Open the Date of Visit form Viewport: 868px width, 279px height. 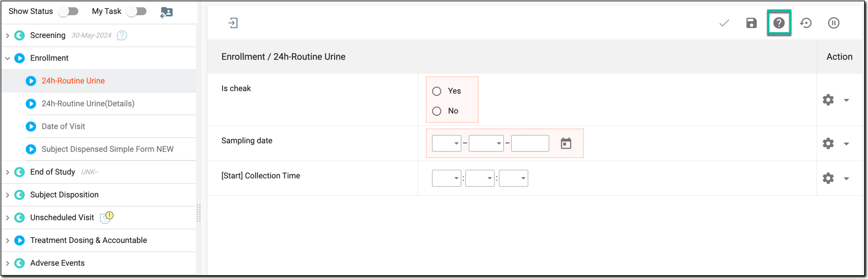63,127
